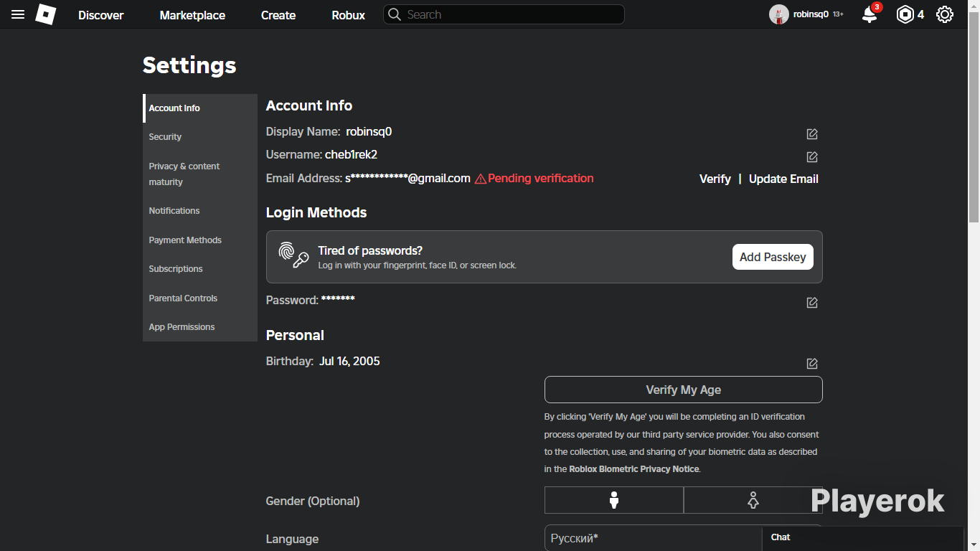Click the robinsq0 username in header
The height and width of the screenshot is (551, 980).
click(811, 14)
